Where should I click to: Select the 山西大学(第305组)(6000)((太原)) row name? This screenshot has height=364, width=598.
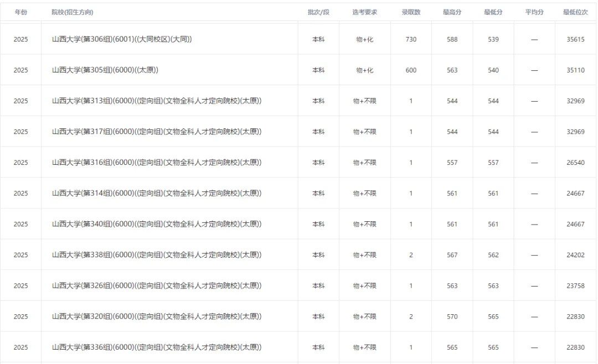(x=105, y=70)
